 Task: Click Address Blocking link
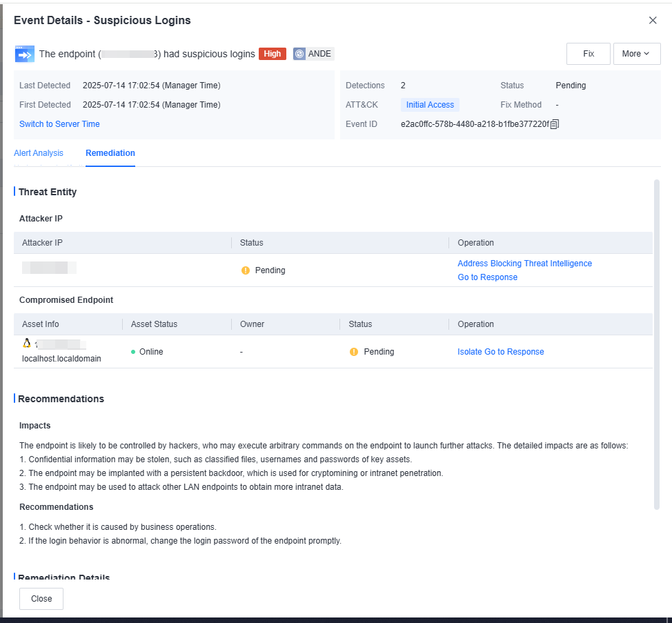coord(489,264)
